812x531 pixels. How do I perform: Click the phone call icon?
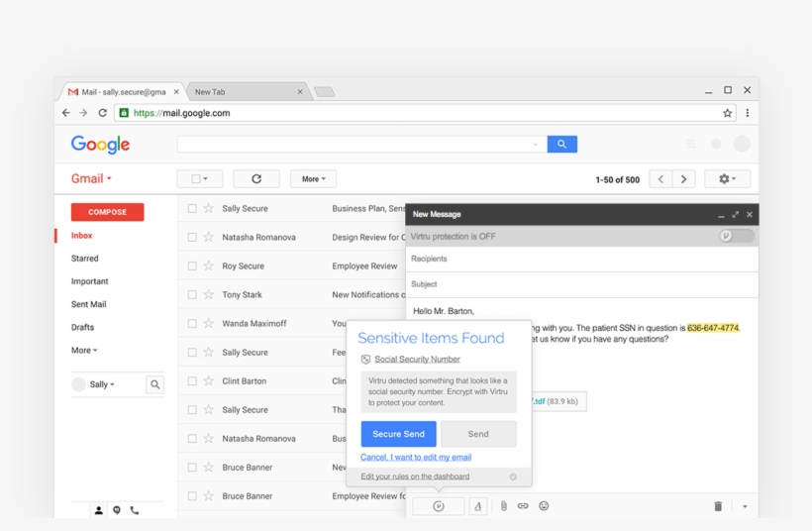[135, 510]
